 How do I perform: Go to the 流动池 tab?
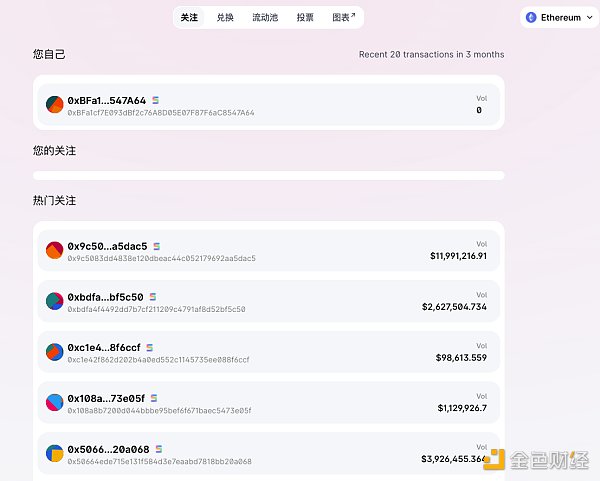pyautogui.click(x=265, y=18)
